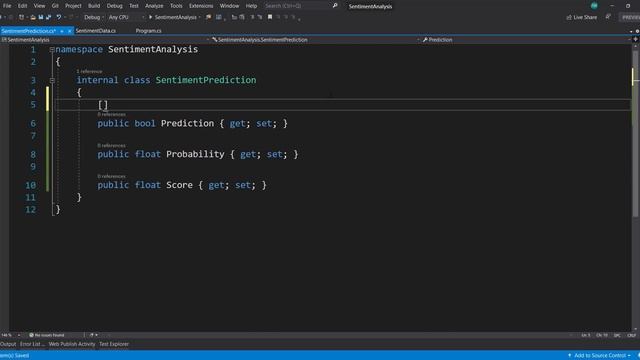Click the SentimentPrediction class name

pyautogui.click(x=206, y=80)
